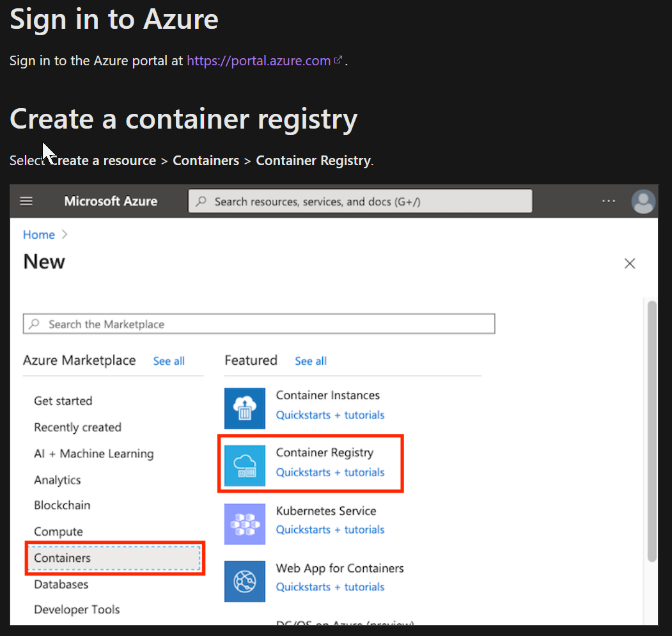Image resolution: width=672 pixels, height=636 pixels.
Task: Click See all next to Azure Marketplace
Action: click(x=169, y=361)
